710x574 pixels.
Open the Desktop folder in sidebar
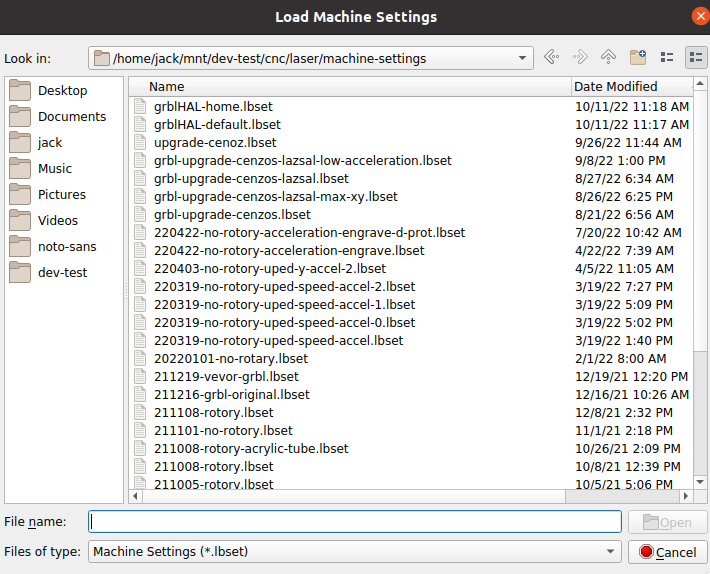[x=62, y=91]
